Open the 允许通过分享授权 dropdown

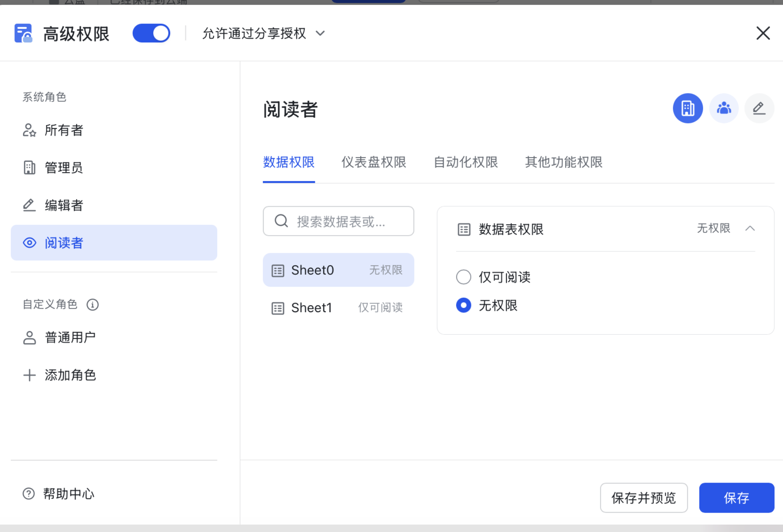pos(321,34)
